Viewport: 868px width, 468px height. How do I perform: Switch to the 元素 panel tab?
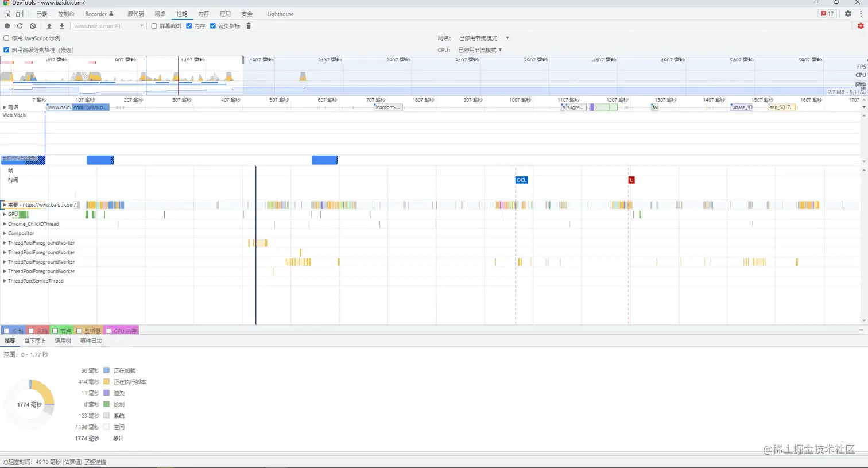(x=42, y=14)
